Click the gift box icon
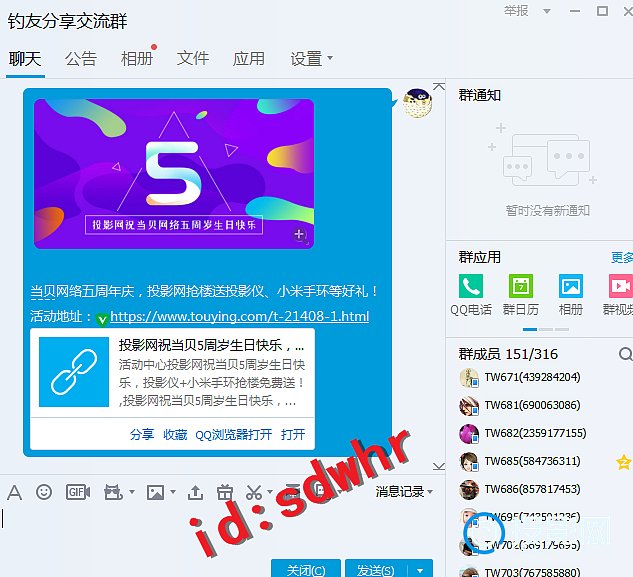633x577 pixels. pyautogui.click(x=225, y=492)
